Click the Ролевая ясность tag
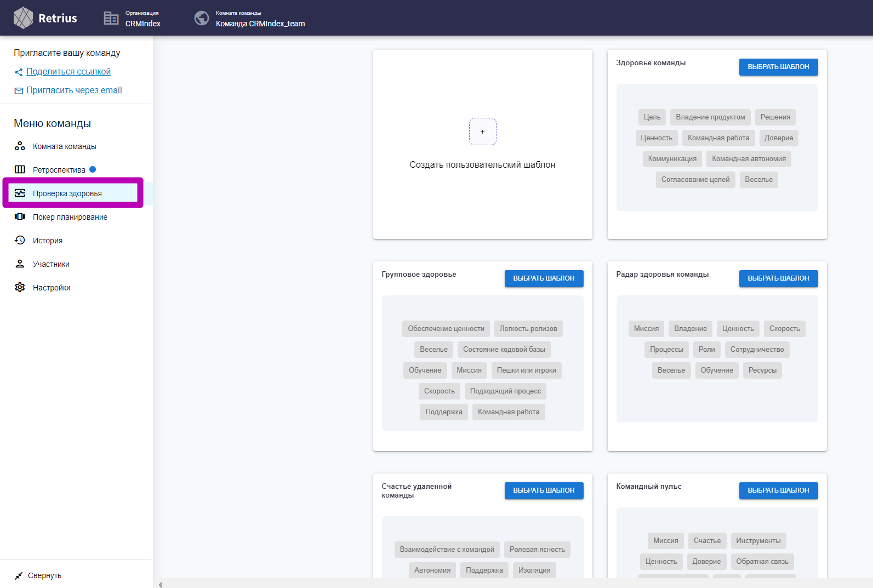The image size is (873, 588). [537, 550]
